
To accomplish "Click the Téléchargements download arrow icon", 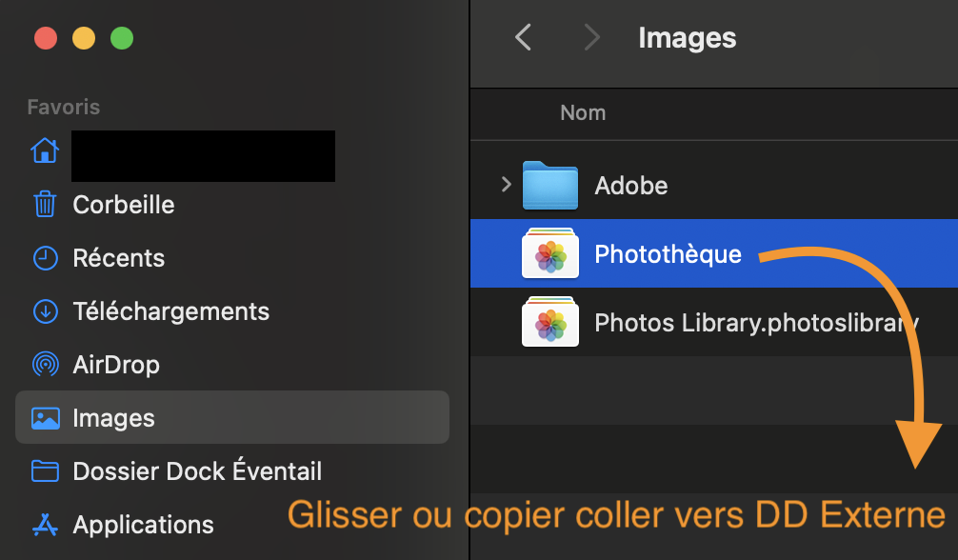I will coord(45,311).
